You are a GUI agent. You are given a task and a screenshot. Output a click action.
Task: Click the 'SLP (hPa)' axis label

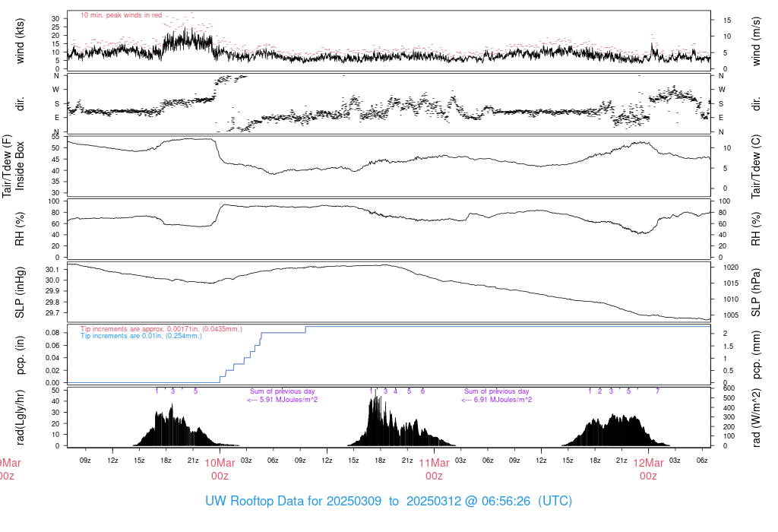pos(756,293)
